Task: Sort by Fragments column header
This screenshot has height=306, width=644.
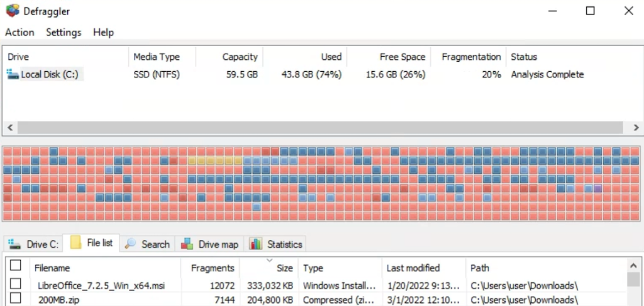Action: coord(210,268)
